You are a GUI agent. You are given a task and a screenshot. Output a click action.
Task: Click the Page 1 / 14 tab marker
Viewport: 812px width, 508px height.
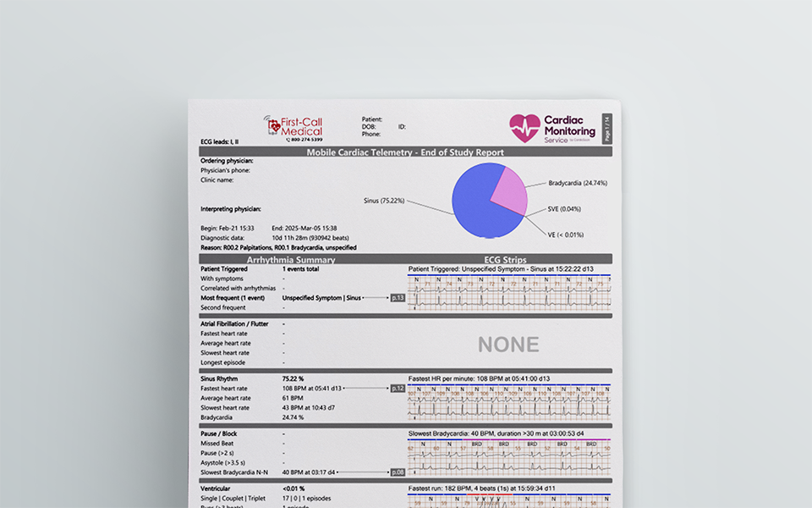[x=607, y=129]
